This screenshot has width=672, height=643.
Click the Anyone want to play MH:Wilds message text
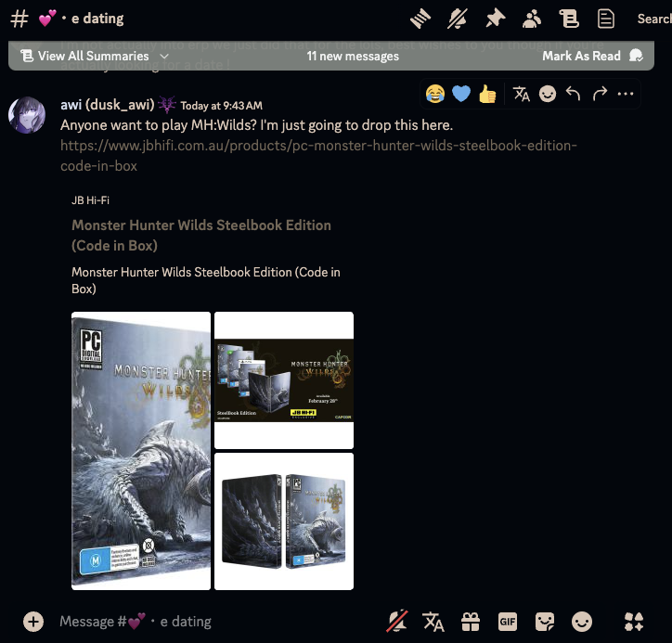[x=256, y=125]
